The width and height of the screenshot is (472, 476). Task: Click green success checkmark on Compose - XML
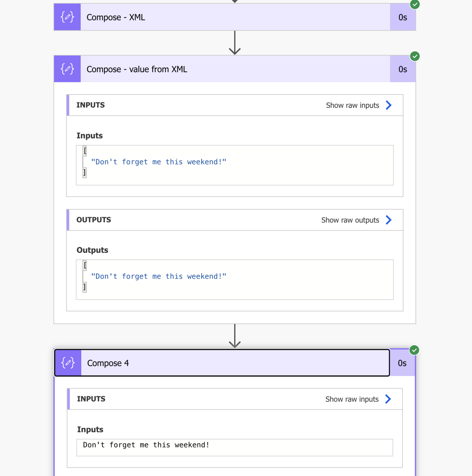[x=415, y=4]
